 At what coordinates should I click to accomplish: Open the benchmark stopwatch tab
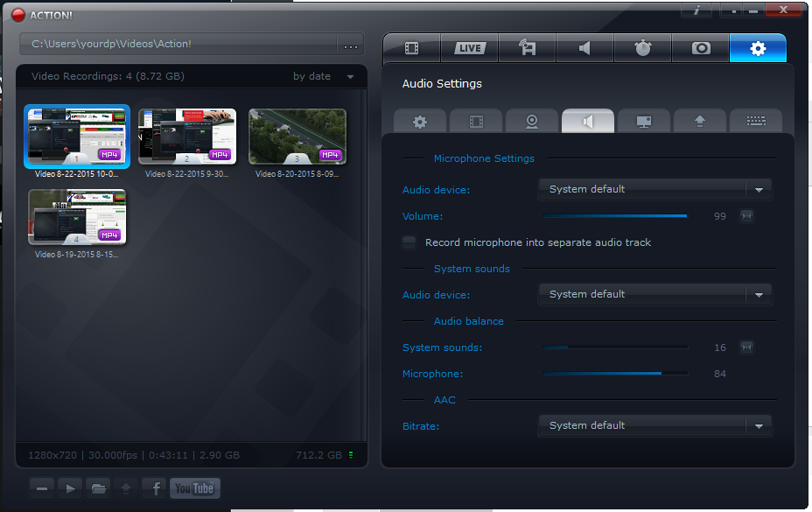(642, 48)
